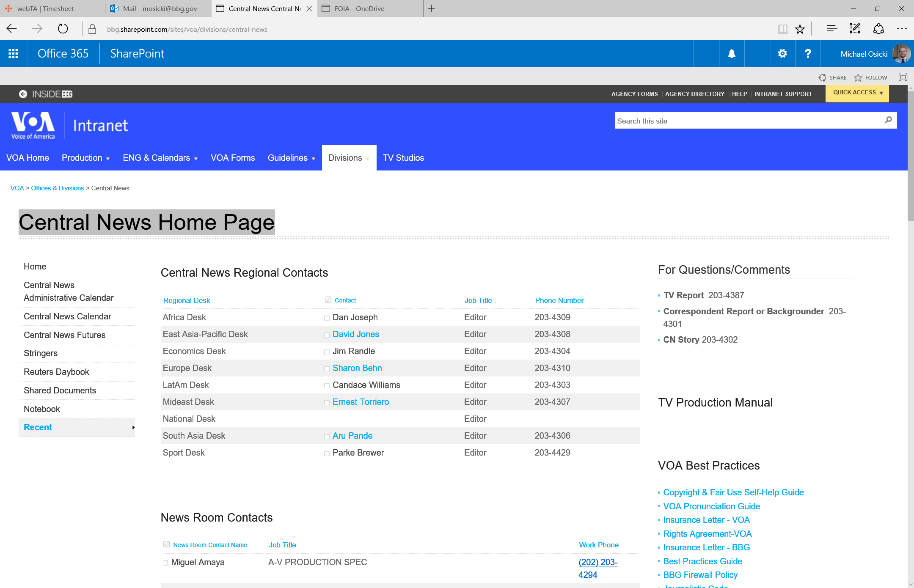Open Central News Futures in sidebar
Image resolution: width=914 pixels, height=588 pixels.
coord(64,335)
